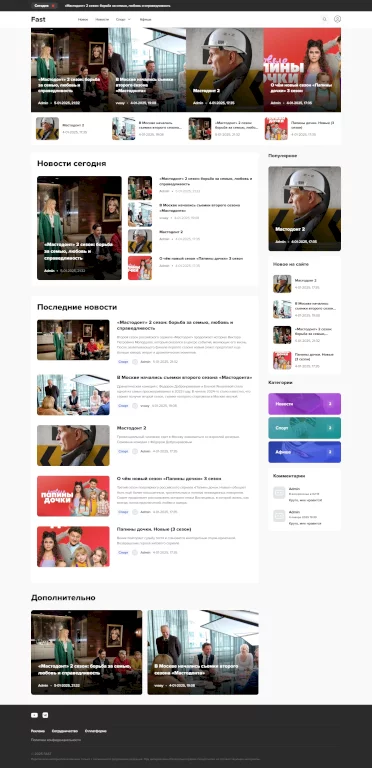The image size is (372, 768).
Task: Open the Новости menu item in header
Action: 102,20
